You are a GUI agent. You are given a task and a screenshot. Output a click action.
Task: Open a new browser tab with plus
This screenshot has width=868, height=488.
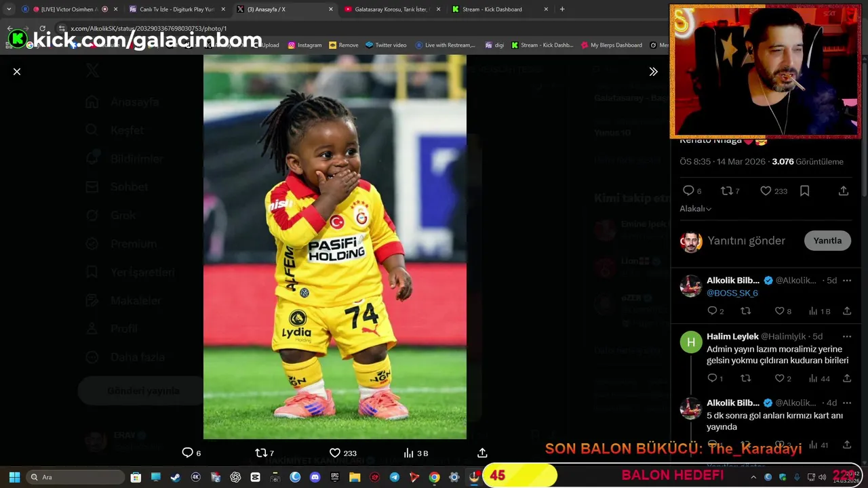[562, 9]
